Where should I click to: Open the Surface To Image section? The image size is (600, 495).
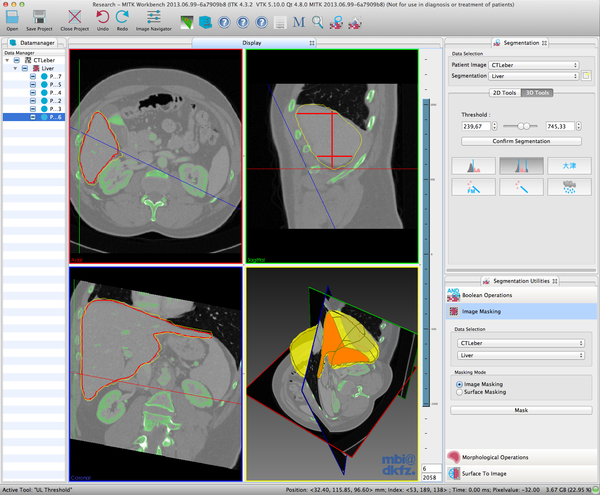tap(521, 473)
